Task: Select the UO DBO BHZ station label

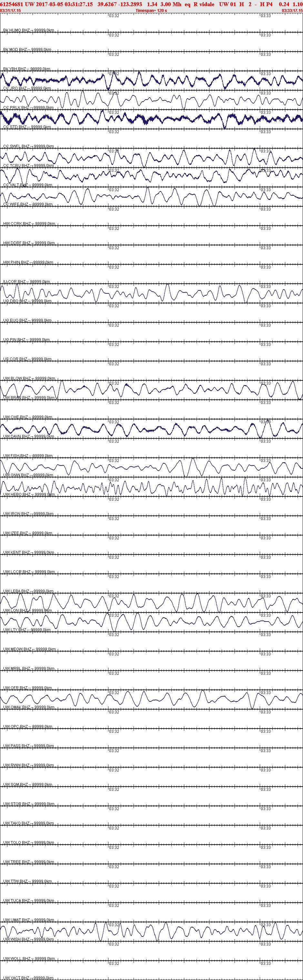Action: pyautogui.click(x=27, y=301)
